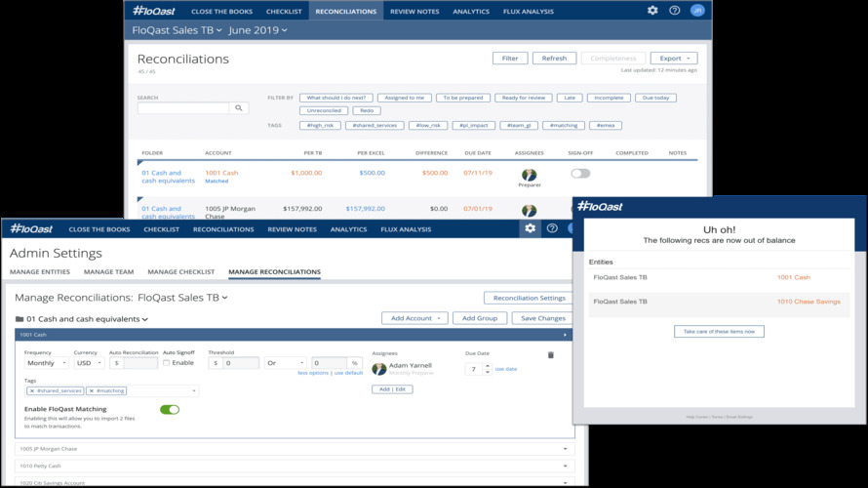Click the search magnifier icon
This screenshot has width=868, height=488.
tap(239, 108)
